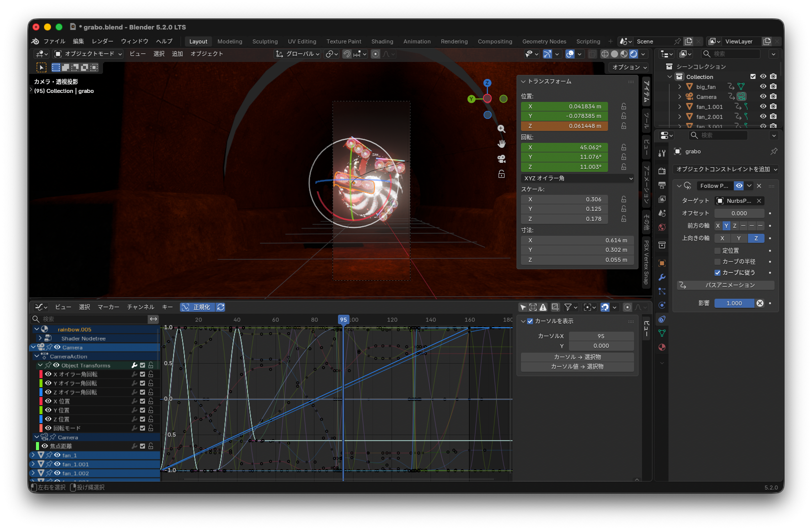Open the Render properties tab icon
The width and height of the screenshot is (812, 530).
662,171
